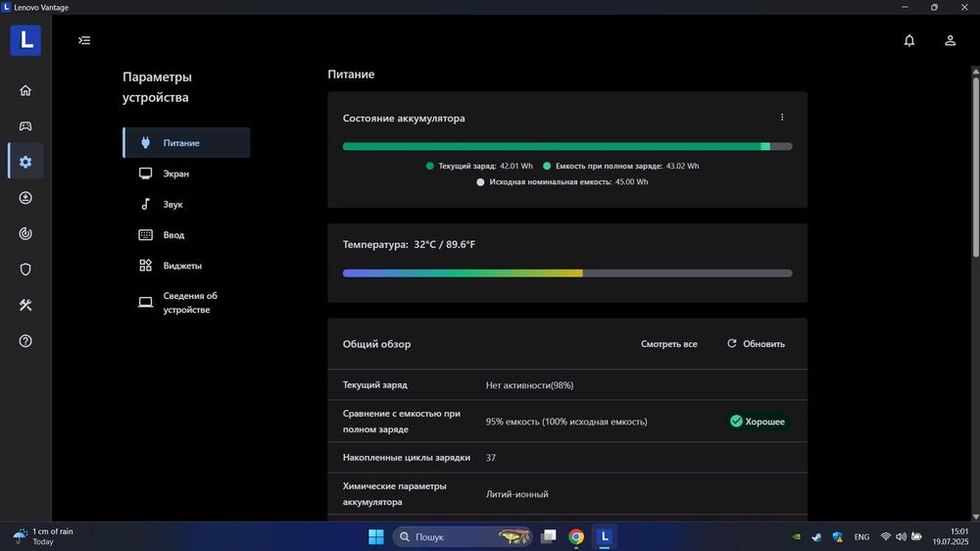Click the 95% емкость value text
This screenshot has height=551, width=980.
[x=566, y=422]
